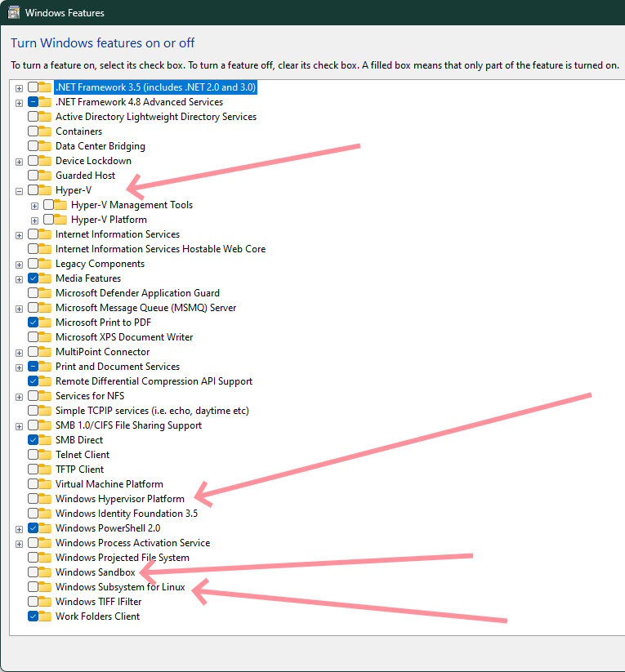Image resolution: width=625 pixels, height=672 pixels.
Task: Click the folder icon next to Media Features
Action: point(46,278)
